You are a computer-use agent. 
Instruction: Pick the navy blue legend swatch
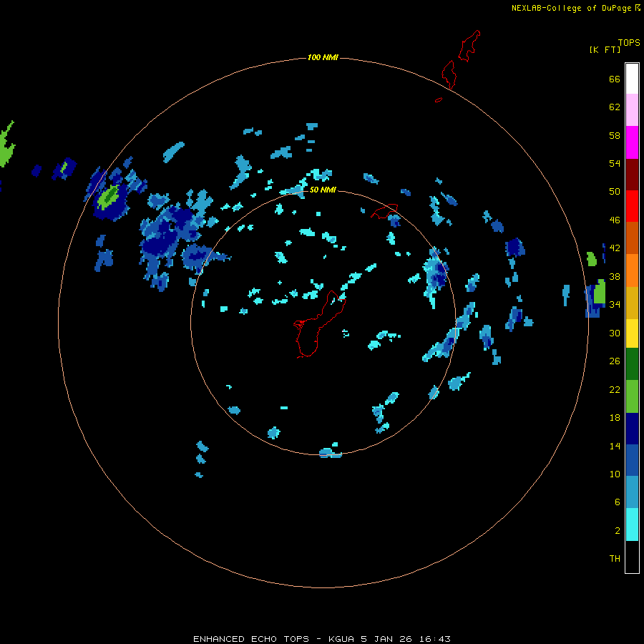click(632, 429)
